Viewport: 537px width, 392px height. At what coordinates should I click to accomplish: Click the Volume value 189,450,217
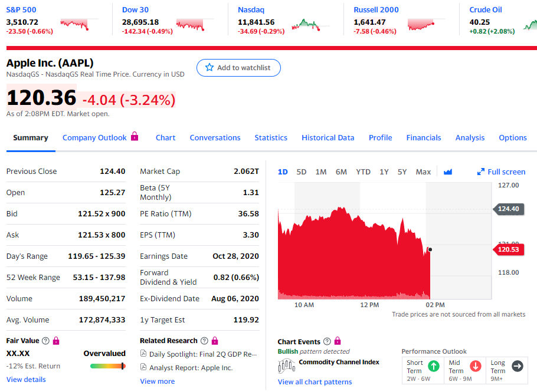pyautogui.click(x=102, y=299)
